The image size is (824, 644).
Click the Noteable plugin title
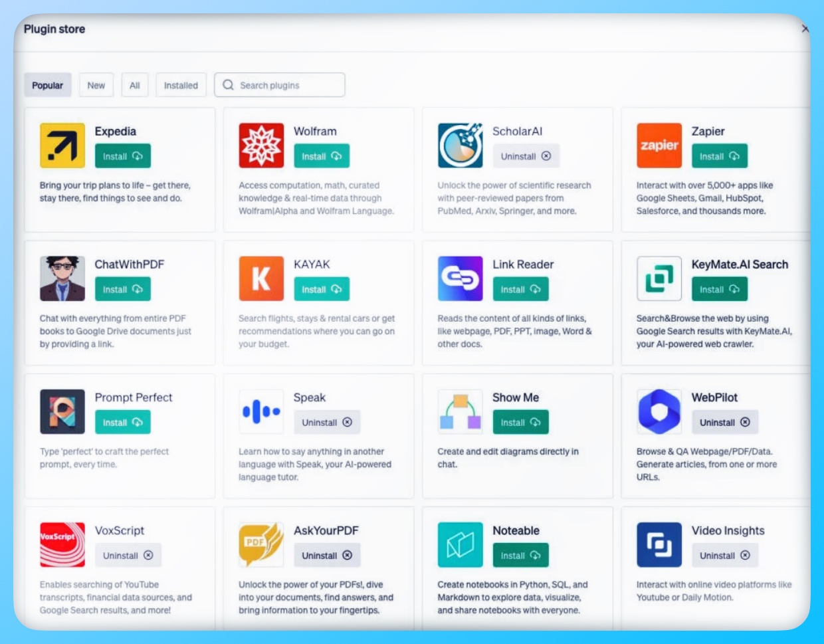point(516,530)
